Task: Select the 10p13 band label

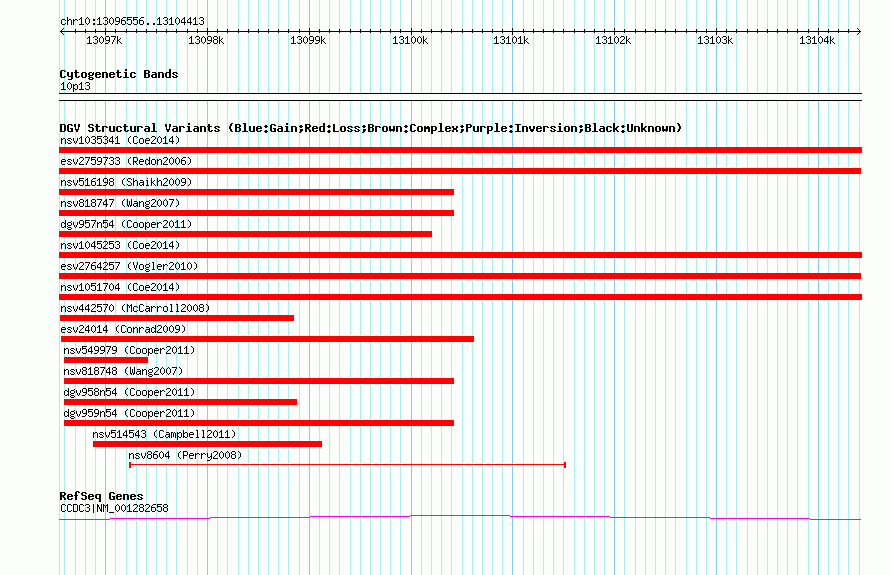Action: coord(75,86)
